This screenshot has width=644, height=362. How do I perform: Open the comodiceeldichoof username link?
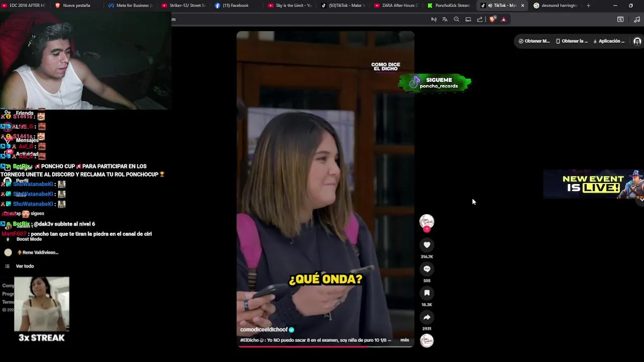coord(264,330)
